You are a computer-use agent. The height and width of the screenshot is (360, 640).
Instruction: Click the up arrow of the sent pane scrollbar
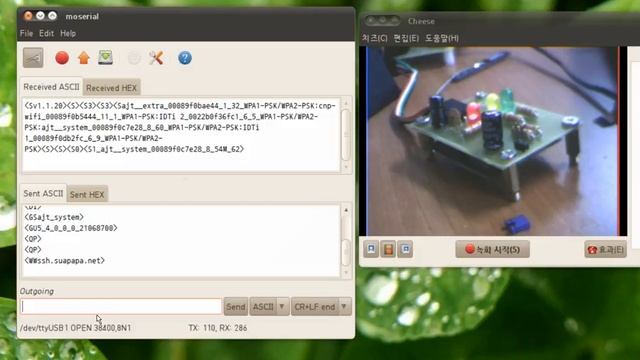346,210
